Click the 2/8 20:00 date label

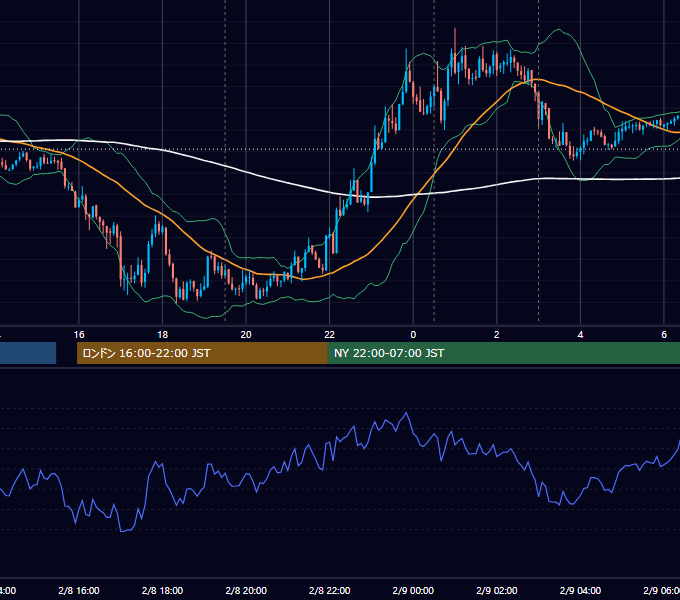click(246, 590)
